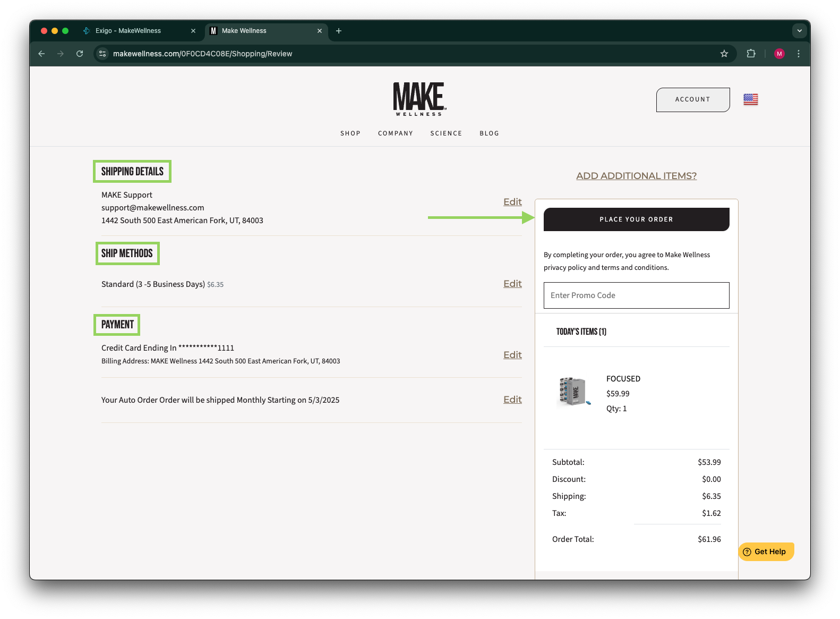The height and width of the screenshot is (619, 840).
Task: Click the $59.99 product price
Action: click(x=618, y=394)
